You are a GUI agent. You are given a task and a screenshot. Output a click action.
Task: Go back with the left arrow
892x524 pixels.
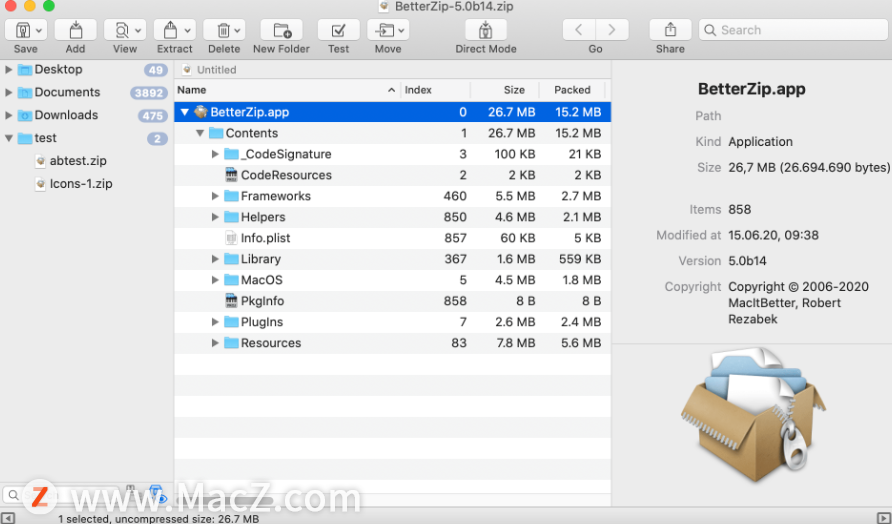(x=579, y=30)
